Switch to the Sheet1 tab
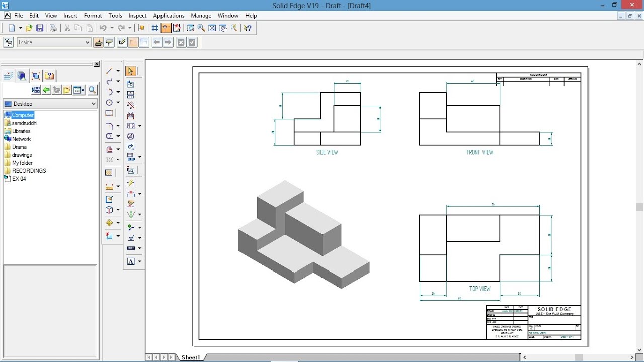The width and height of the screenshot is (644, 362). pos(191,357)
